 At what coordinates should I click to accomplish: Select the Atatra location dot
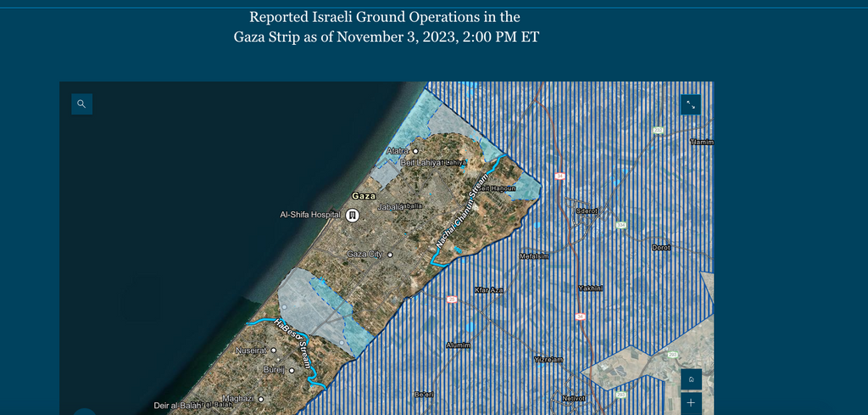click(415, 151)
